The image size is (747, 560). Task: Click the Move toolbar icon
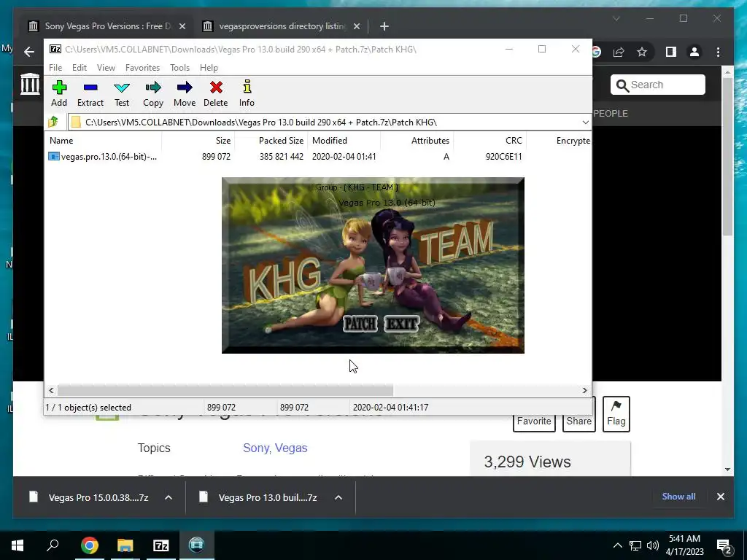coord(185,93)
